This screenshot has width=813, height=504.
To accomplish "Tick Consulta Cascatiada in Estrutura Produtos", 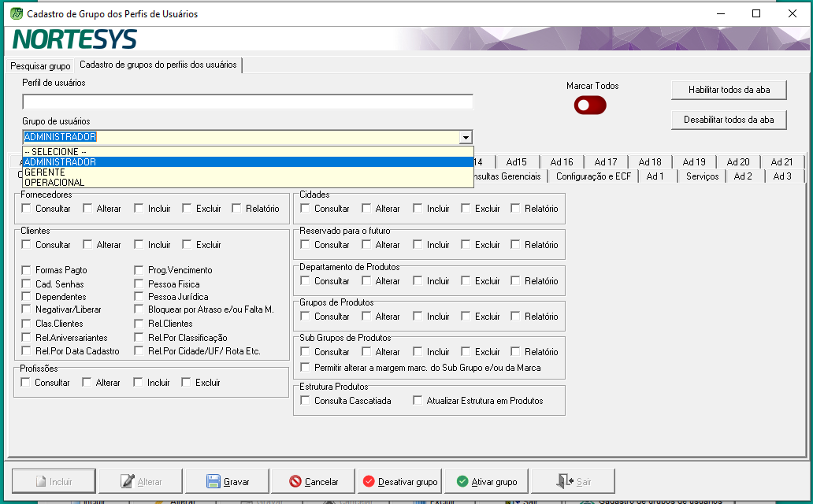I will [306, 401].
